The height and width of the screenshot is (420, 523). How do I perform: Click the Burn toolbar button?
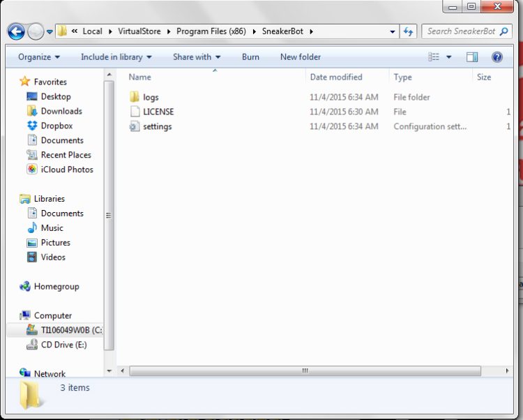(x=250, y=57)
